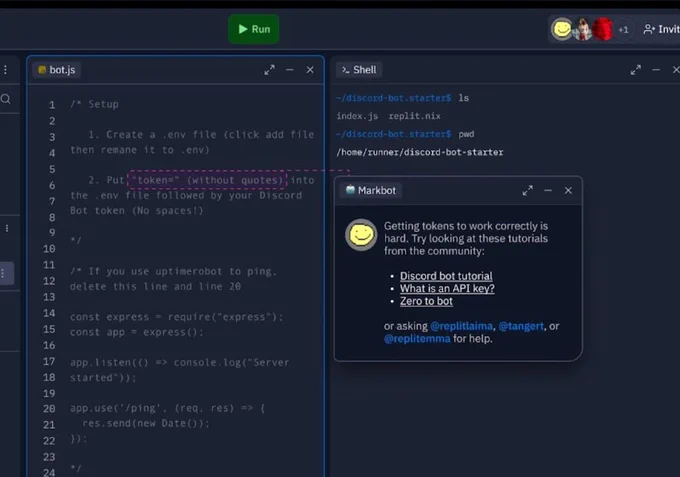
Task: Expand the bot.js editor pane to fullscreen
Action: pyautogui.click(x=269, y=70)
